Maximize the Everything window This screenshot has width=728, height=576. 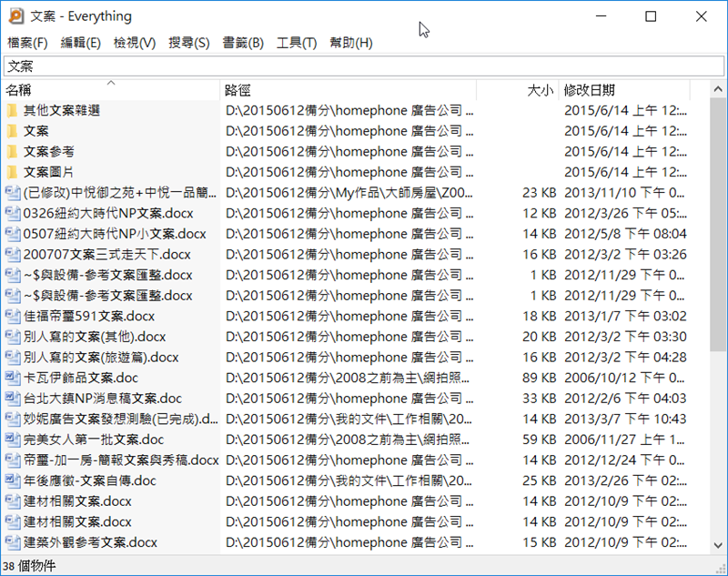(x=651, y=16)
